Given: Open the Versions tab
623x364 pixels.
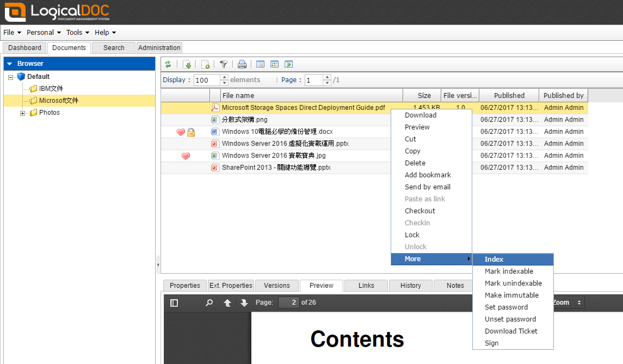Looking at the screenshot, I should click(277, 286).
